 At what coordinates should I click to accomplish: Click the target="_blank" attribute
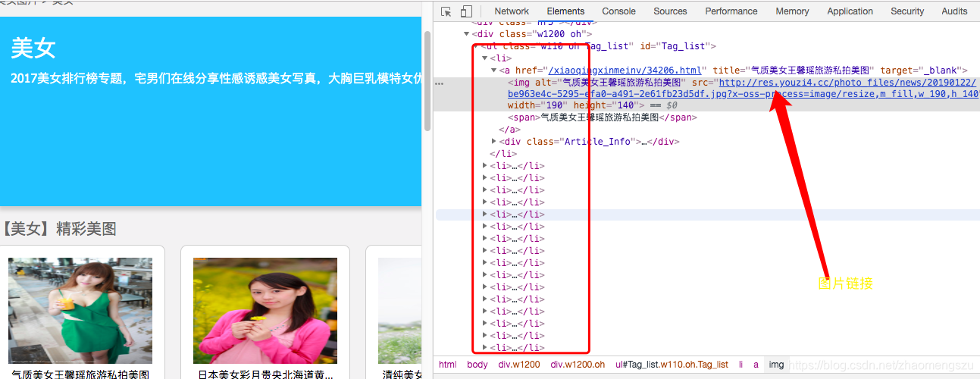pos(919,70)
